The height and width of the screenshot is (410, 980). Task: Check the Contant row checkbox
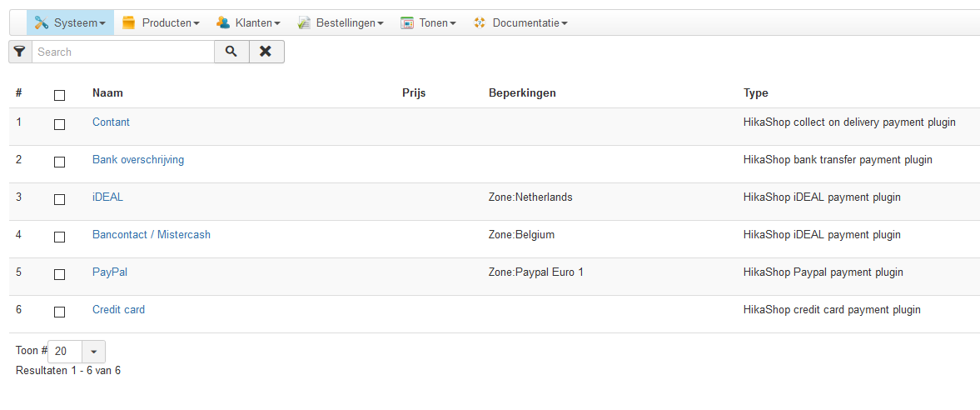pyautogui.click(x=59, y=124)
